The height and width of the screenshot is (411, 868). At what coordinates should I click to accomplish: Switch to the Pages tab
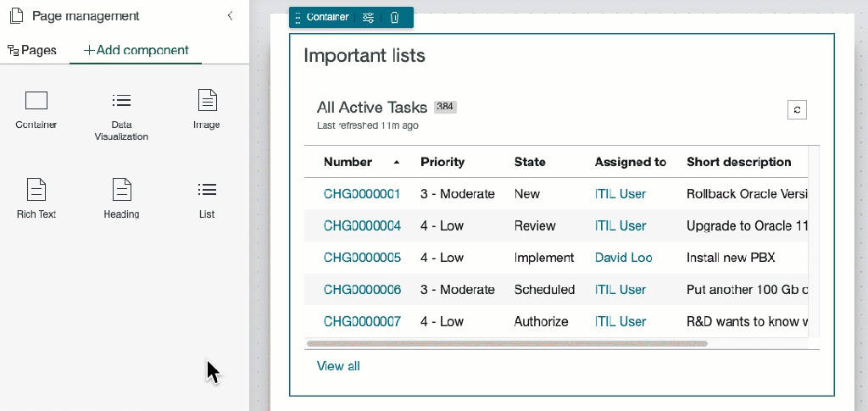pyautogui.click(x=32, y=50)
